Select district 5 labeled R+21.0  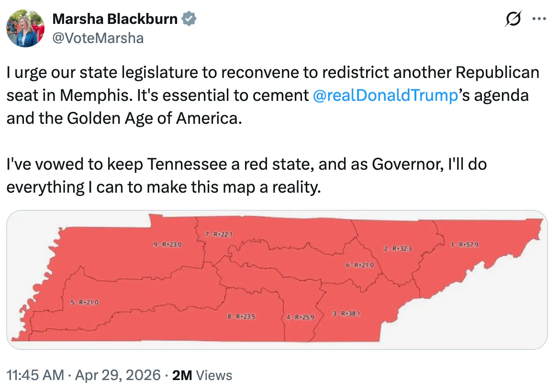[x=84, y=303]
